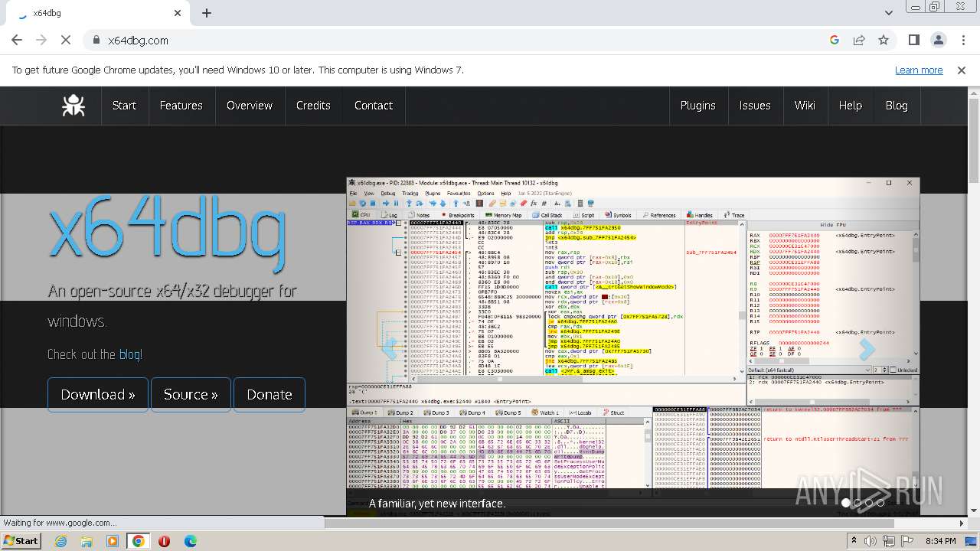Open Internet Explorer from taskbar
The height and width of the screenshot is (551, 980).
pos(60,541)
